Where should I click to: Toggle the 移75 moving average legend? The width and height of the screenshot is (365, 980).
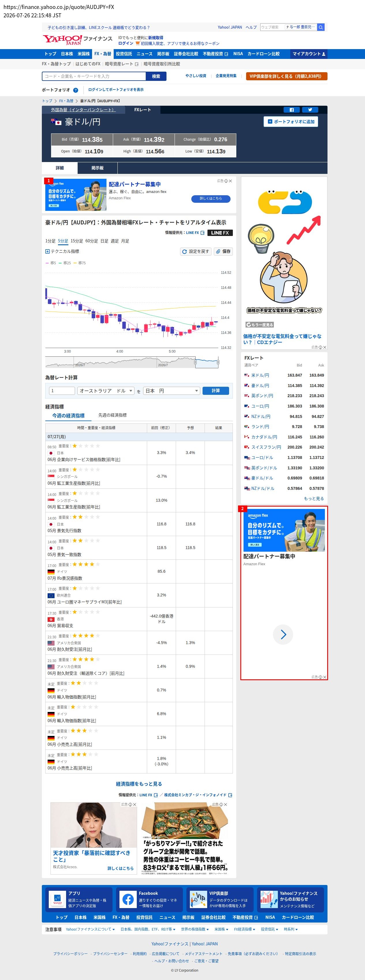point(79,263)
